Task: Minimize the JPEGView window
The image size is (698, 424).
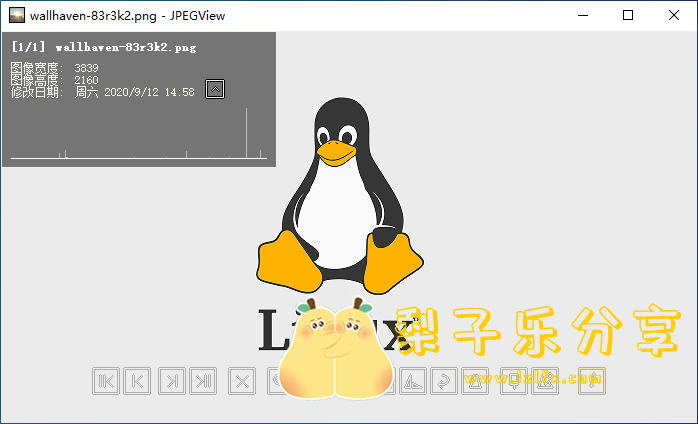Action: [x=583, y=16]
